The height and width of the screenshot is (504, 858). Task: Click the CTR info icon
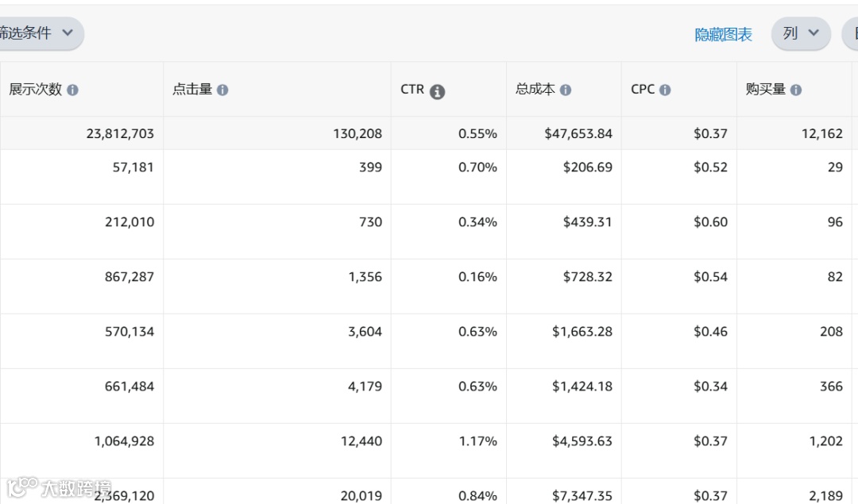[437, 91]
